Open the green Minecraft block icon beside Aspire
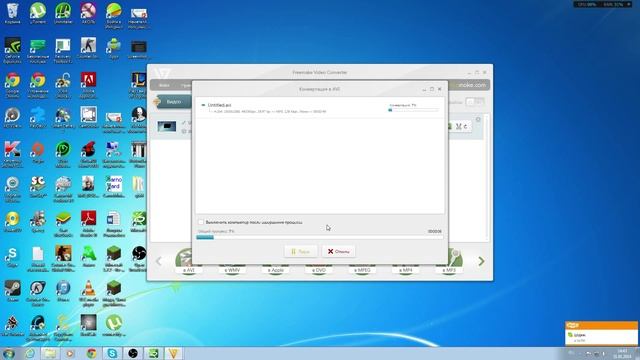Screen dimensions: 640x360 point(114,258)
